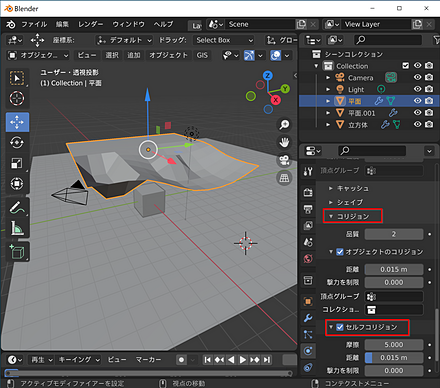The image size is (440, 388).
Task: Select the Add Cube tool
Action: click(17, 252)
